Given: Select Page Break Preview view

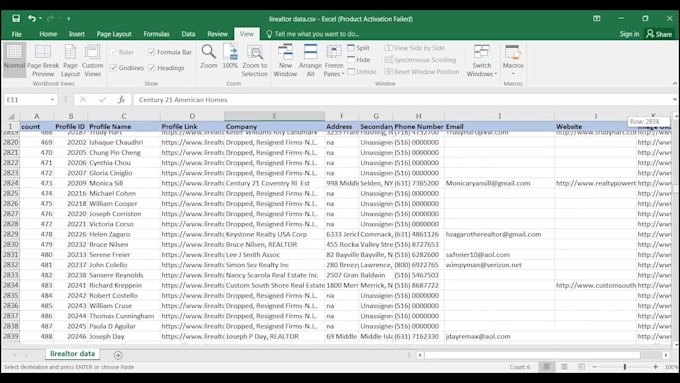Looking at the screenshot, I should coord(42,60).
